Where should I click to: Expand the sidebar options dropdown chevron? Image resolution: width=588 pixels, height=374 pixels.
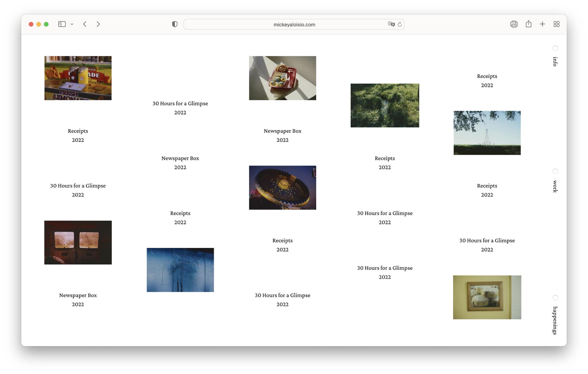click(72, 24)
